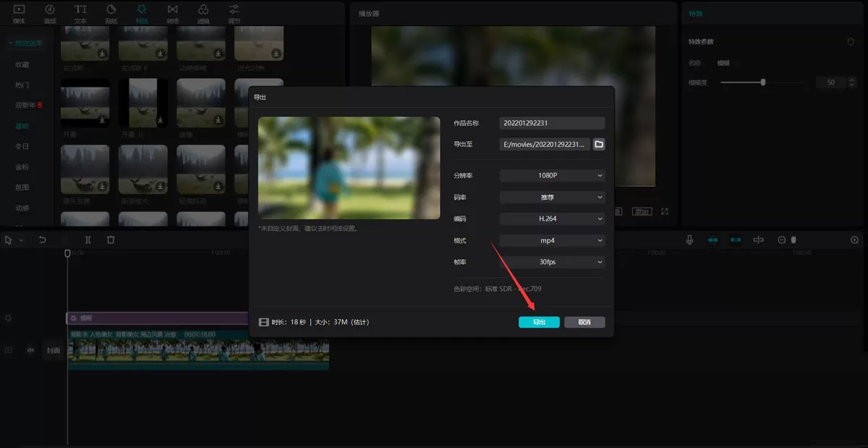Select 动感 dynamic category
The width and height of the screenshot is (868, 448).
point(22,208)
